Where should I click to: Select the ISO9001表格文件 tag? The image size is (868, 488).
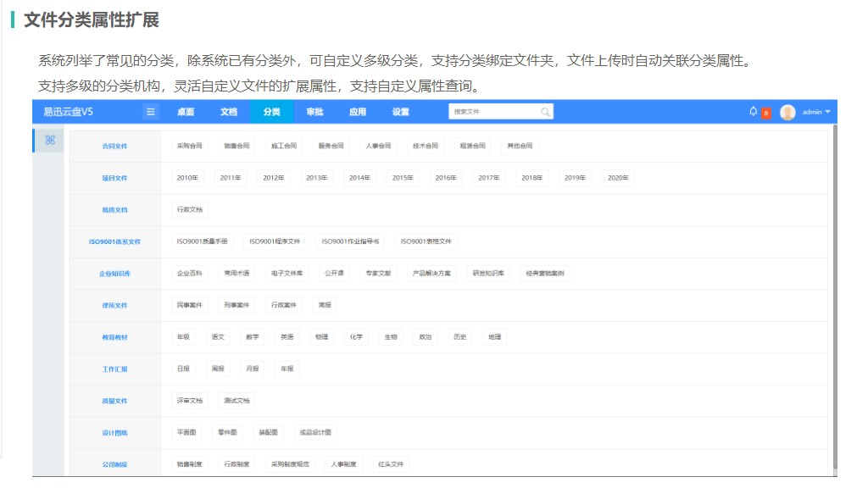[x=426, y=241]
